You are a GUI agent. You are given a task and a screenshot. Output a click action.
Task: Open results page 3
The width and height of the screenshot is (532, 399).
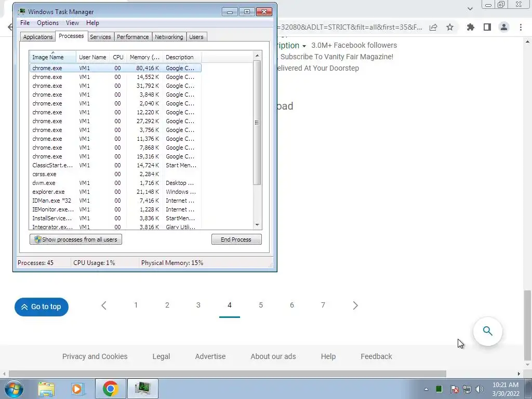(198, 305)
